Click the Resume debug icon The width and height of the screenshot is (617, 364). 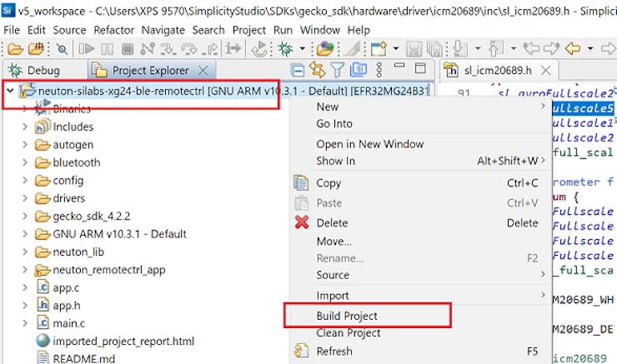click(86, 49)
